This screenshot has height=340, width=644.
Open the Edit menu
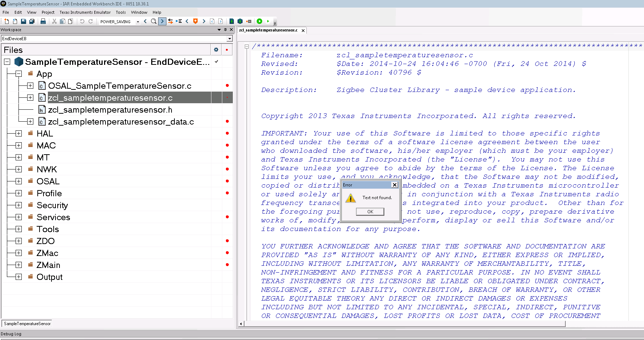pos(18,12)
